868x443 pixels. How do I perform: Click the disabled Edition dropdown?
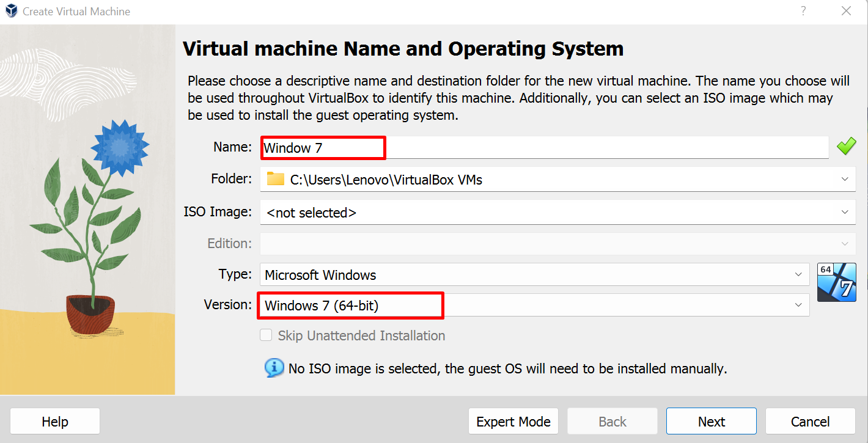click(x=557, y=243)
